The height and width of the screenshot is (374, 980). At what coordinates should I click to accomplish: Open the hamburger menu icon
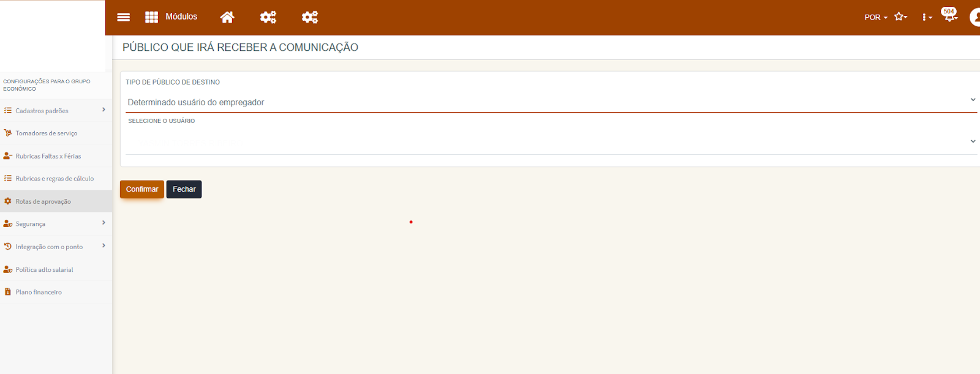click(x=123, y=17)
